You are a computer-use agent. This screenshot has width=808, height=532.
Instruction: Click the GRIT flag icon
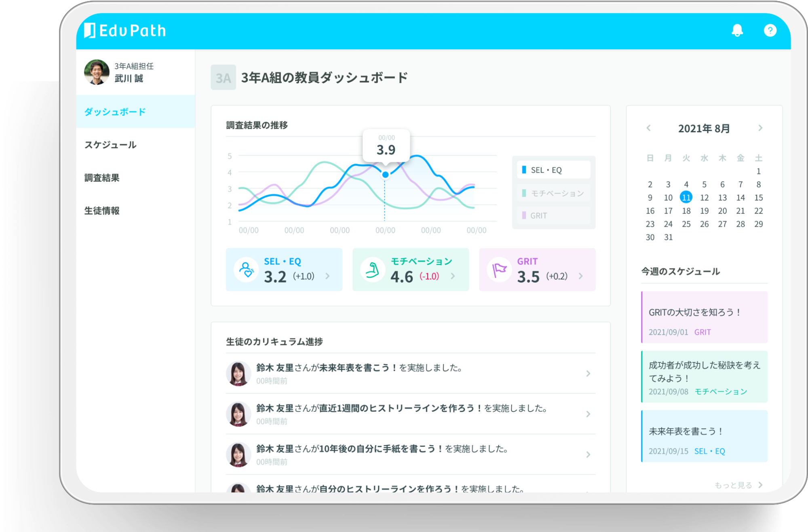point(499,270)
